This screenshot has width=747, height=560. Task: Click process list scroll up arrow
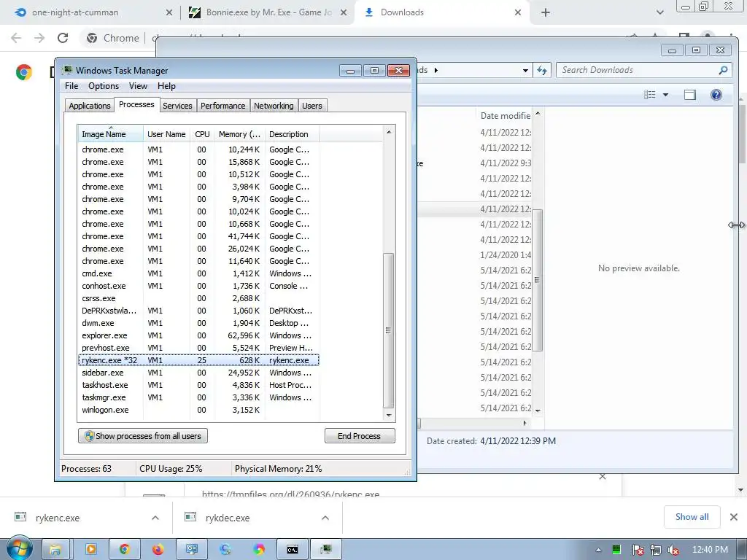point(389,132)
